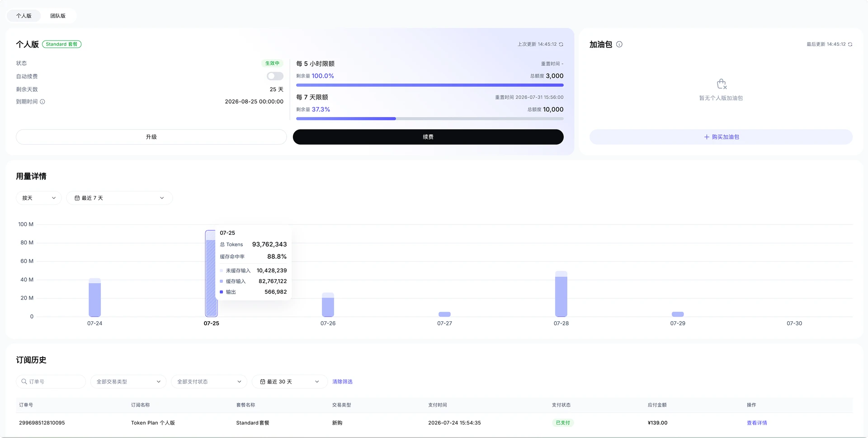The height and width of the screenshot is (438, 868).
Task: Toggle the 自动续费 switch
Action: click(x=275, y=76)
